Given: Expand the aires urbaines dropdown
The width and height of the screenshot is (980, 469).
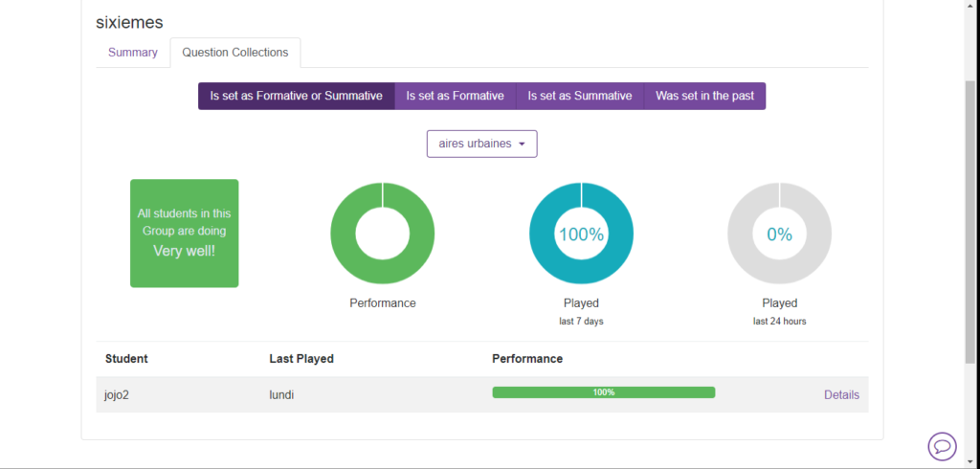Looking at the screenshot, I should [481, 144].
